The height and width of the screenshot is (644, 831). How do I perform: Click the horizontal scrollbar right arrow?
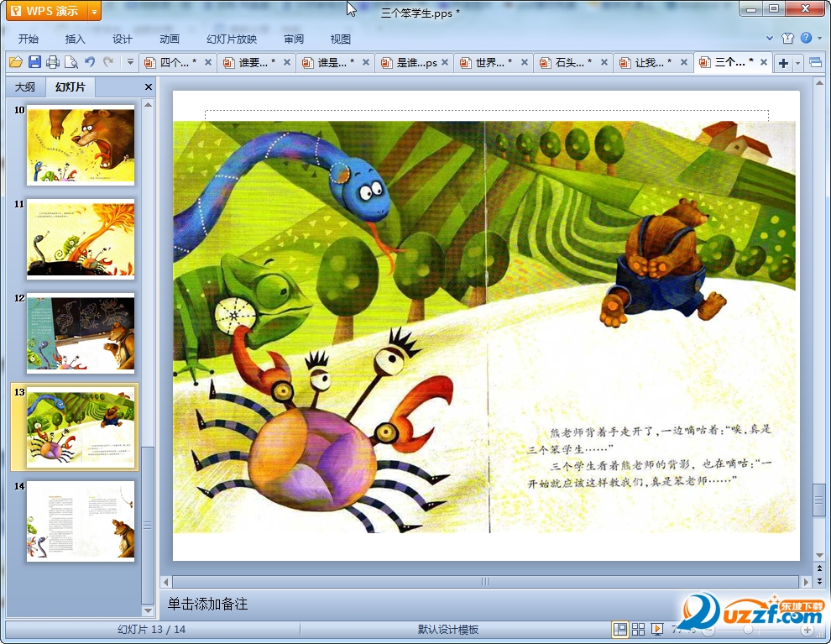(806, 582)
